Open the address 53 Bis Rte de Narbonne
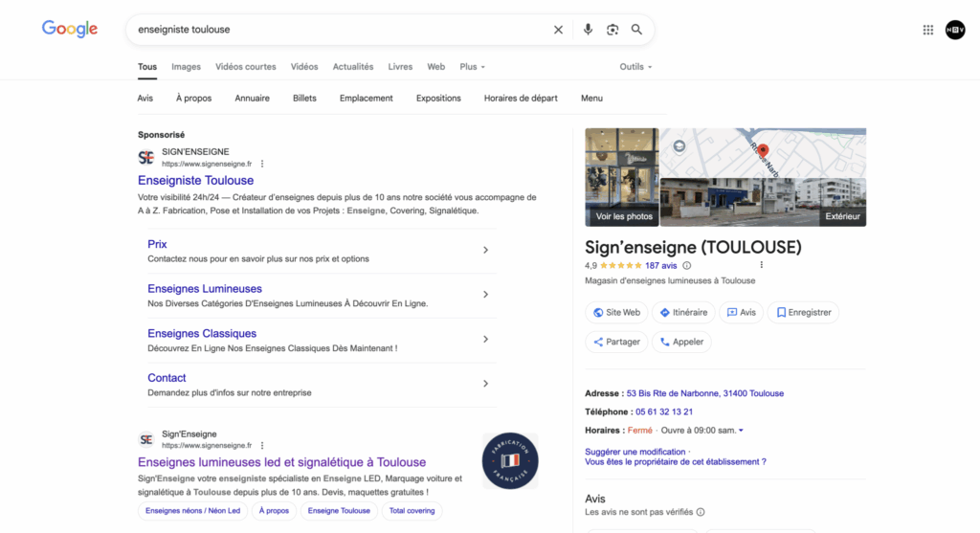The width and height of the screenshot is (980, 533). [x=705, y=393]
